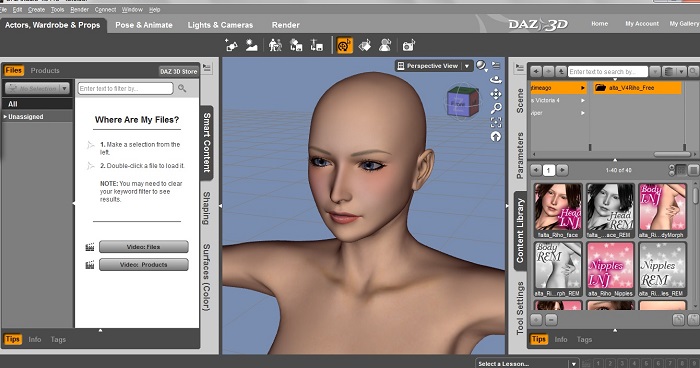
Task: Click the two figures toolbar icon
Action: pyautogui.click(x=275, y=45)
